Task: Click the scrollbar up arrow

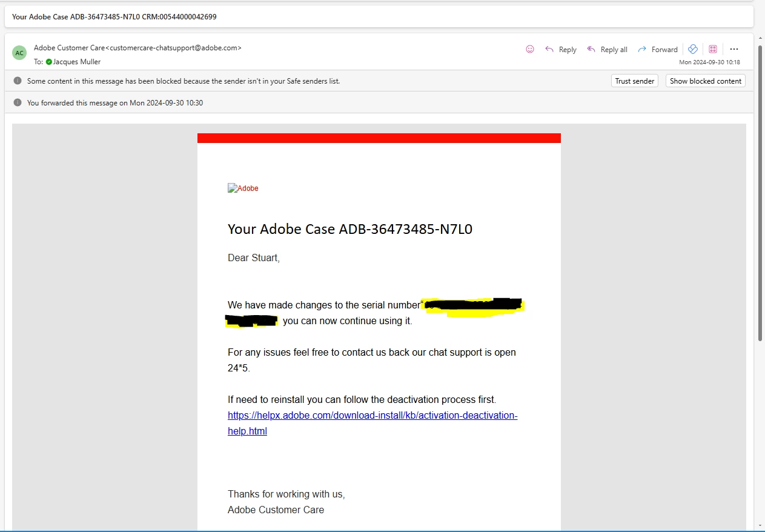Action: [x=761, y=38]
